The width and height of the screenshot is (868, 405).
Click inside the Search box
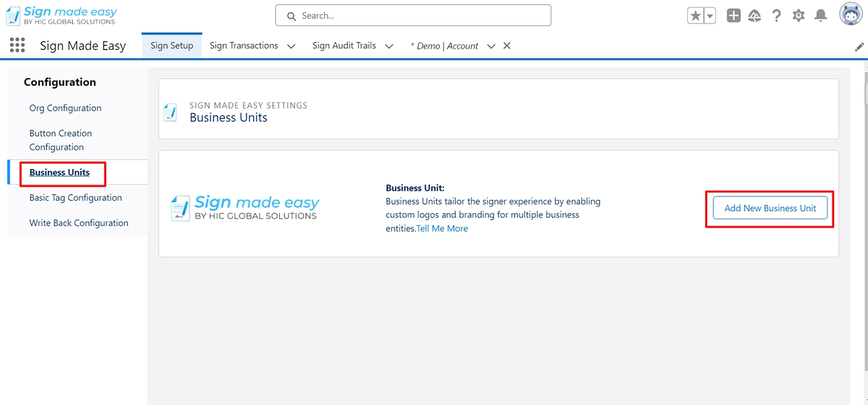coord(413,16)
